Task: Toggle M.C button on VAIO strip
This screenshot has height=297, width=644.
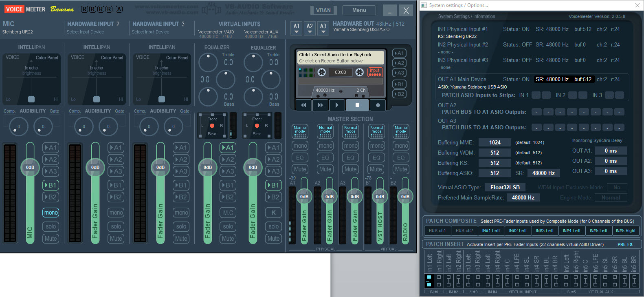Action: [228, 213]
